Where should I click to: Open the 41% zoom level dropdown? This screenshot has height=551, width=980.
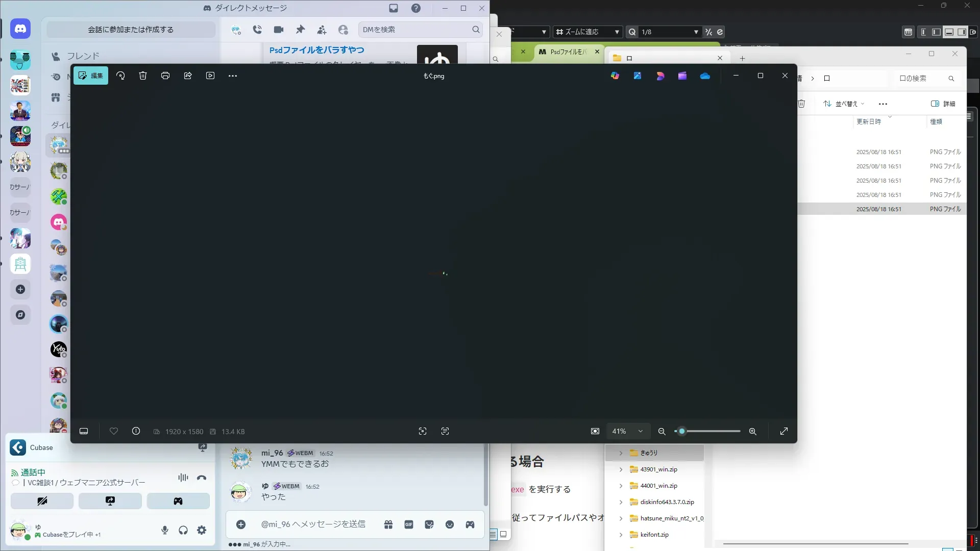tap(627, 432)
